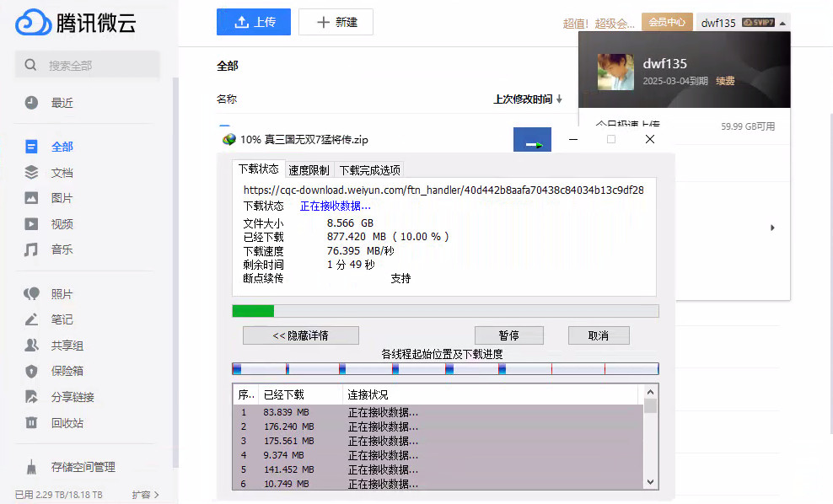The height and width of the screenshot is (504, 833).
Task: Click the 连接状况 column header
Action: click(490, 394)
